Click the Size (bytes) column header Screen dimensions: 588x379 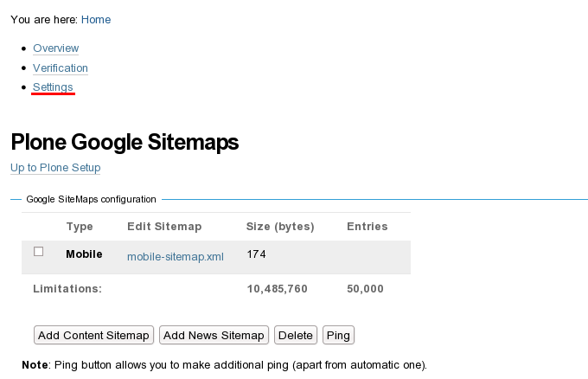pos(280,227)
